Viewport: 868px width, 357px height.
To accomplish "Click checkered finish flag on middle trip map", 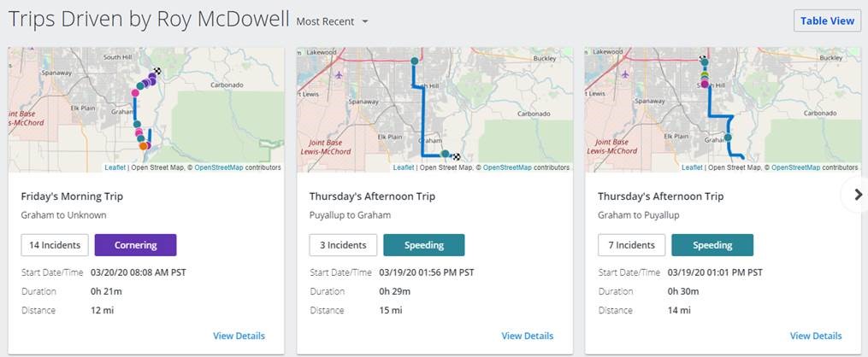I will tap(457, 156).
